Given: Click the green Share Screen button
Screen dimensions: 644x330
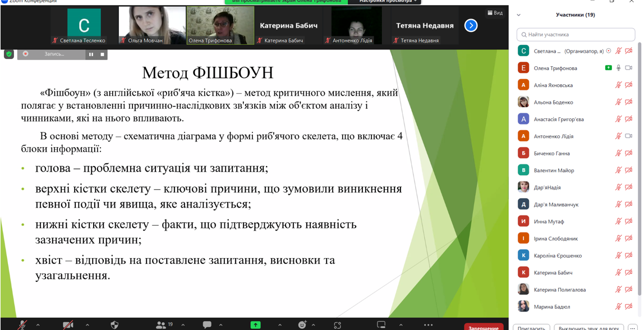Looking at the screenshot, I should tap(255, 325).
